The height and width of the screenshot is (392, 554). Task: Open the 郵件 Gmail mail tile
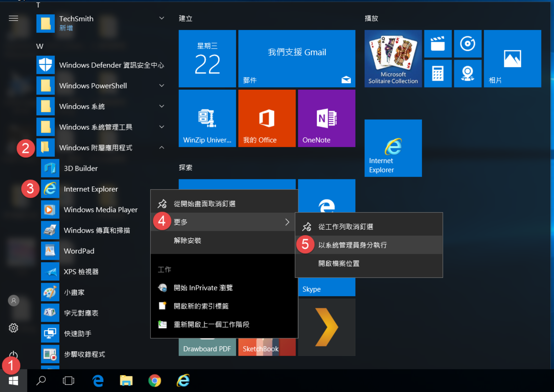(x=297, y=59)
